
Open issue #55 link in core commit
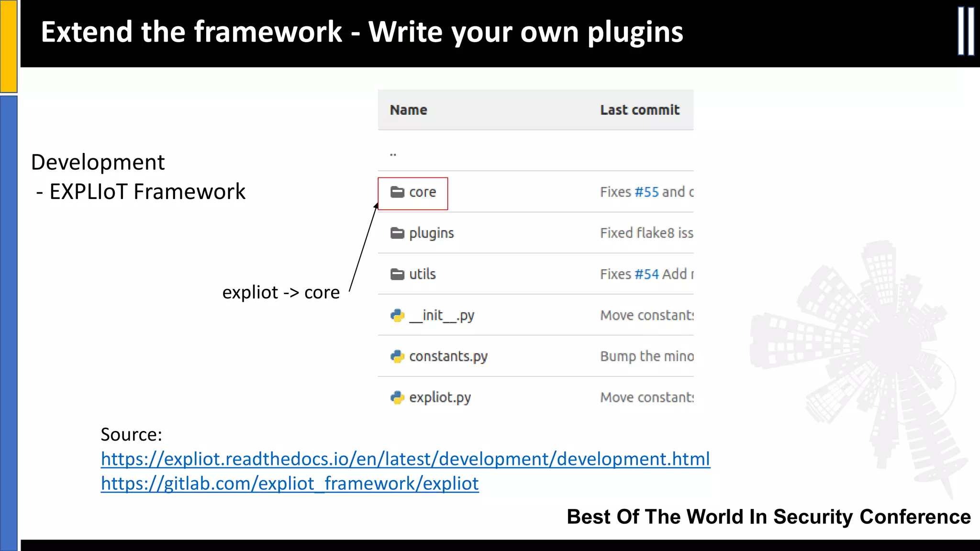(x=646, y=192)
